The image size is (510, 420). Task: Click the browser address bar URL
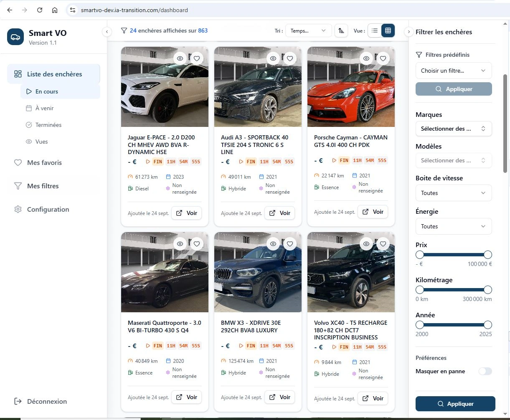tap(134, 10)
